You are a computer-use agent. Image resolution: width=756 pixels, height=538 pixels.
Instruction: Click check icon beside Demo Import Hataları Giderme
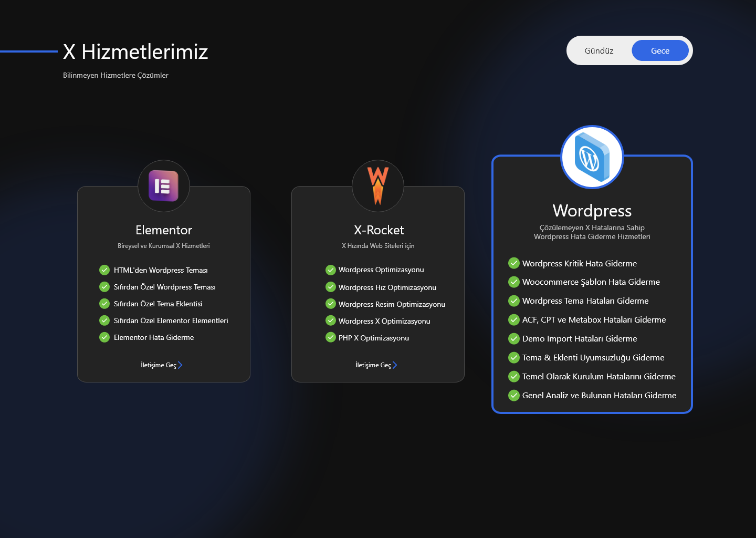514,339
